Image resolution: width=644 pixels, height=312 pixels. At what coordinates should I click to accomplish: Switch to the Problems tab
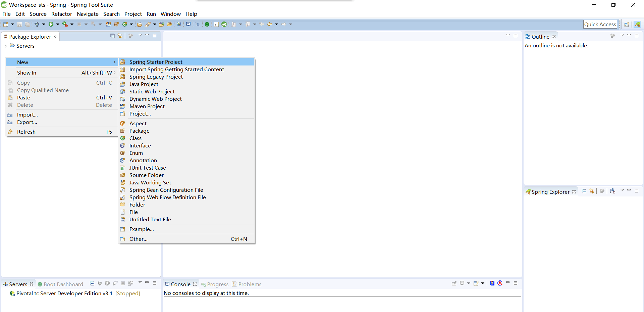click(x=247, y=284)
